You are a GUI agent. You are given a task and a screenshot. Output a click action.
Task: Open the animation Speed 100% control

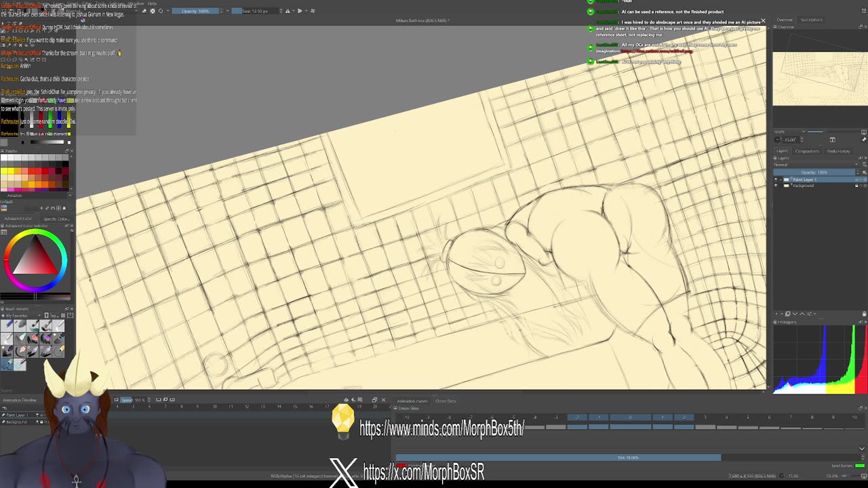(x=132, y=400)
